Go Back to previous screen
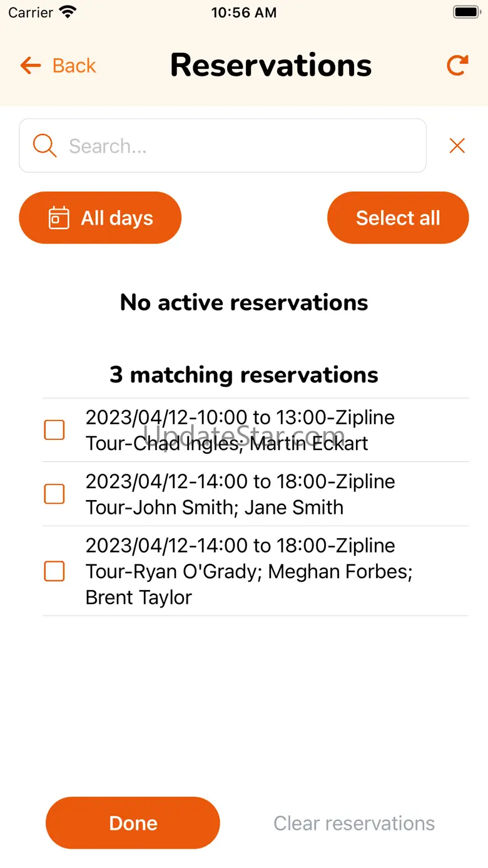The width and height of the screenshot is (488, 868). [x=74, y=66]
